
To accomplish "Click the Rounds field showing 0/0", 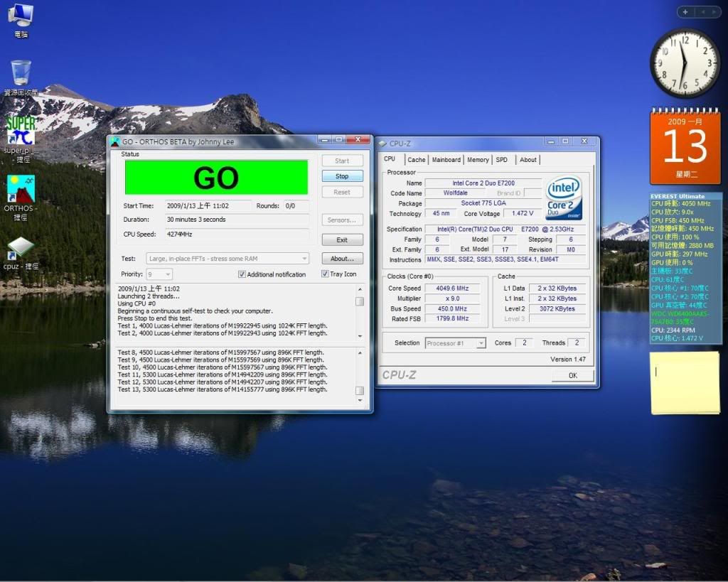I will [296, 205].
